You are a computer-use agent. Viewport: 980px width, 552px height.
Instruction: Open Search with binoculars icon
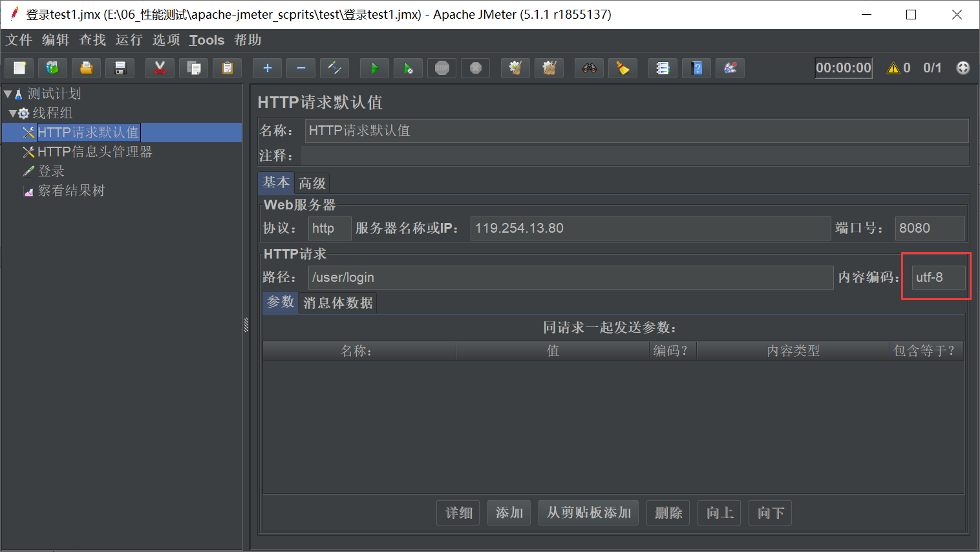tap(589, 68)
